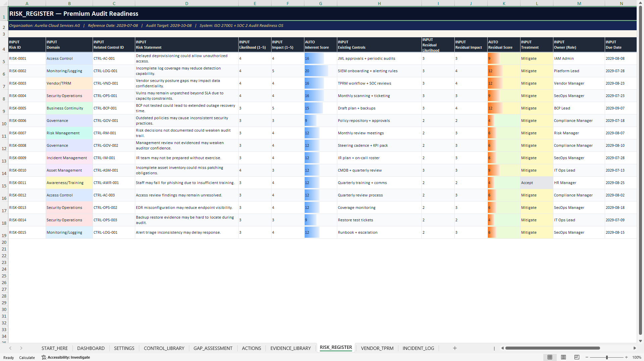Select due date 2029-09-07 cell

[x=621, y=108]
